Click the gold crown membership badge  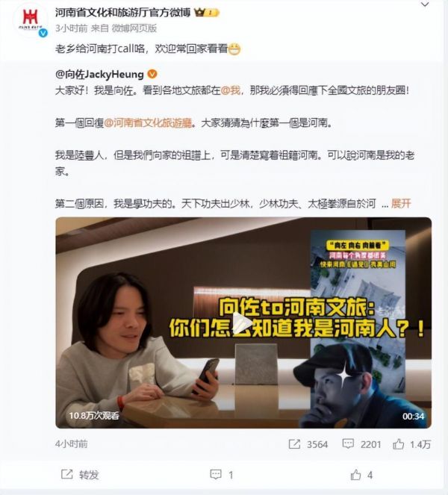pyautogui.click(x=207, y=13)
